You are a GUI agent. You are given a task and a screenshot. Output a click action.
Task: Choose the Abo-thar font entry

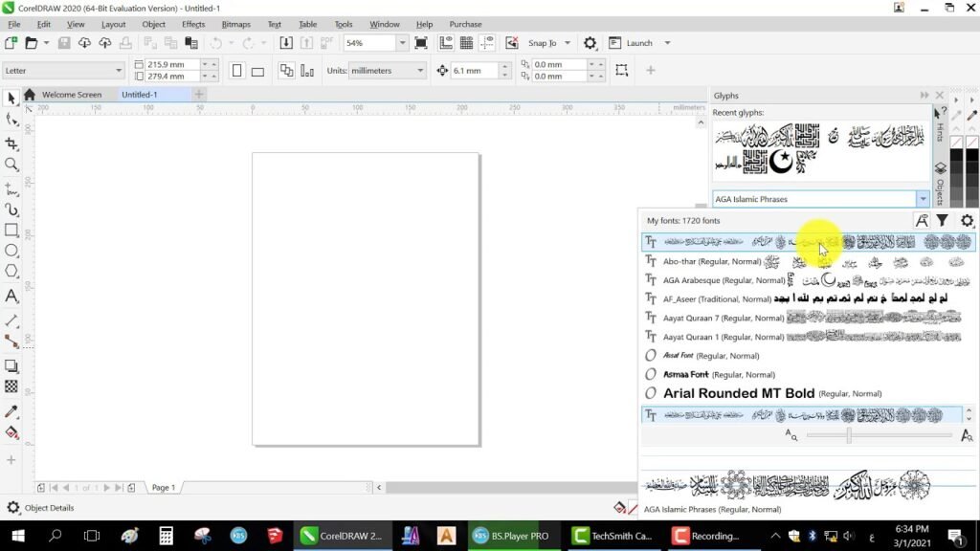click(x=808, y=262)
